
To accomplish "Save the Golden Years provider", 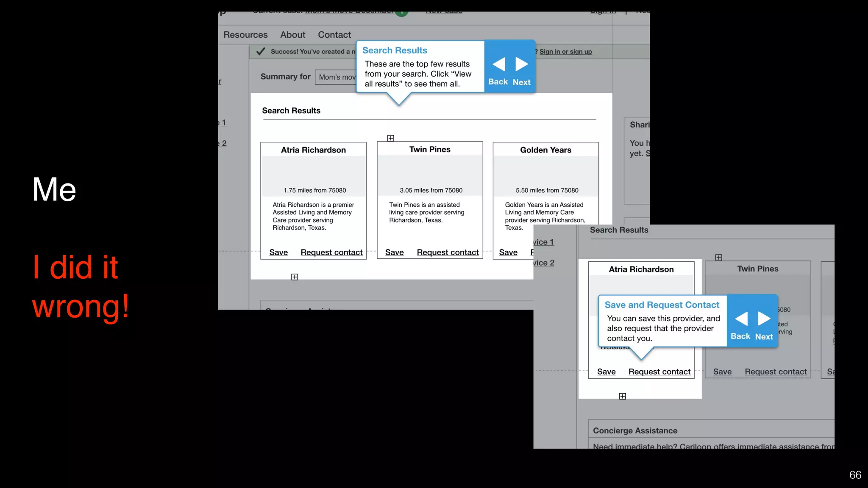I will tap(508, 252).
